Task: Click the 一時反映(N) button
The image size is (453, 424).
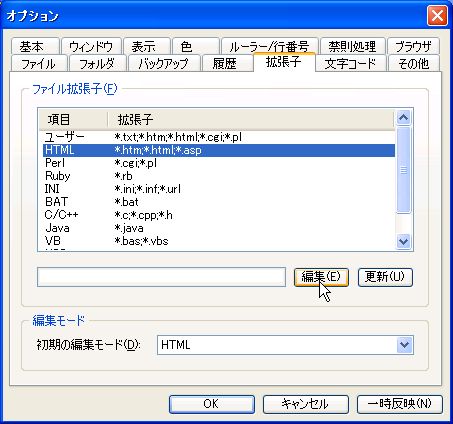Action: click(x=400, y=404)
